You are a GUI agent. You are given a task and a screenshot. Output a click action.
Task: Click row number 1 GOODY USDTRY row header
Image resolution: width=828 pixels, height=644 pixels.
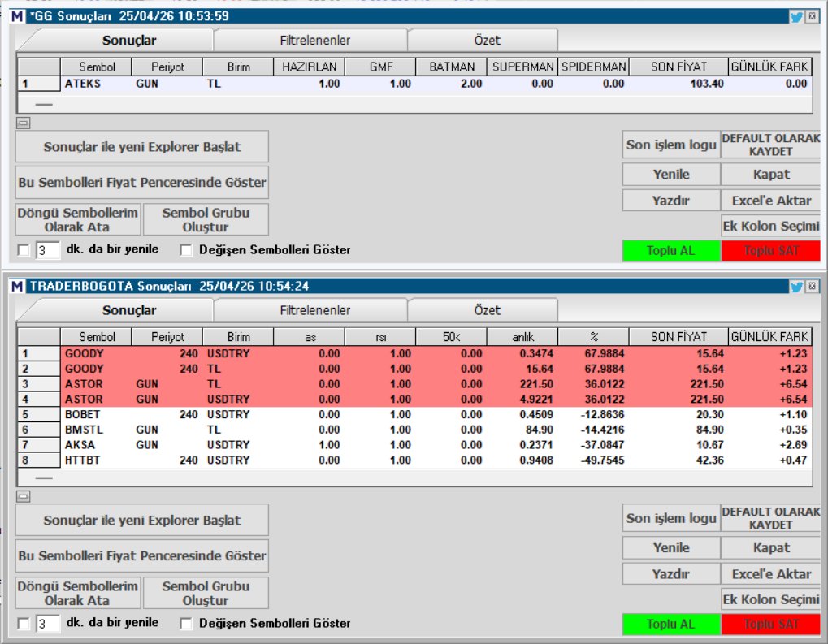pos(39,353)
